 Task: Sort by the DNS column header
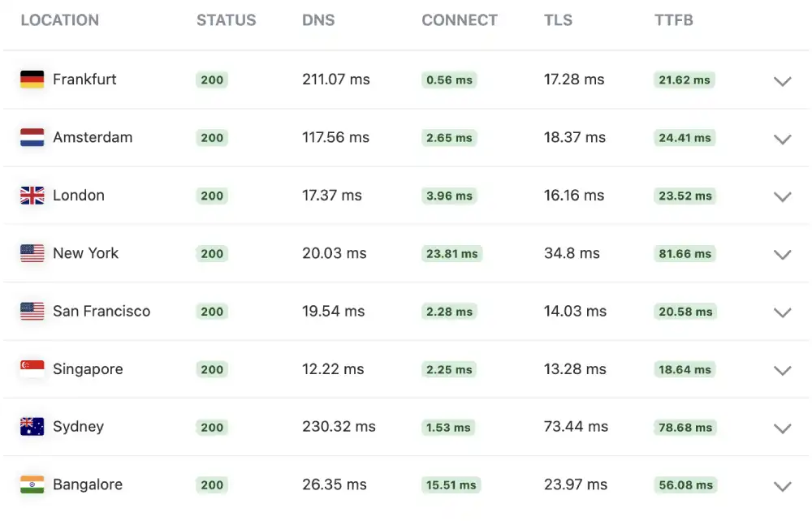[x=318, y=20]
